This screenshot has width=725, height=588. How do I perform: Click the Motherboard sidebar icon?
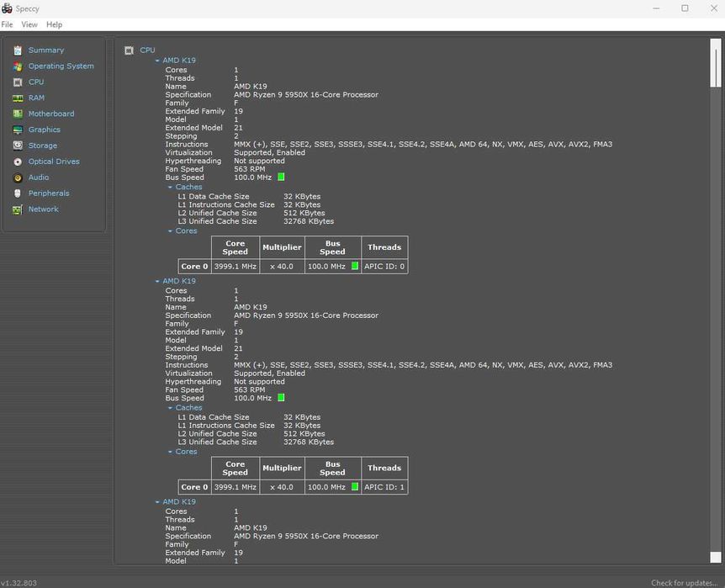coord(18,114)
